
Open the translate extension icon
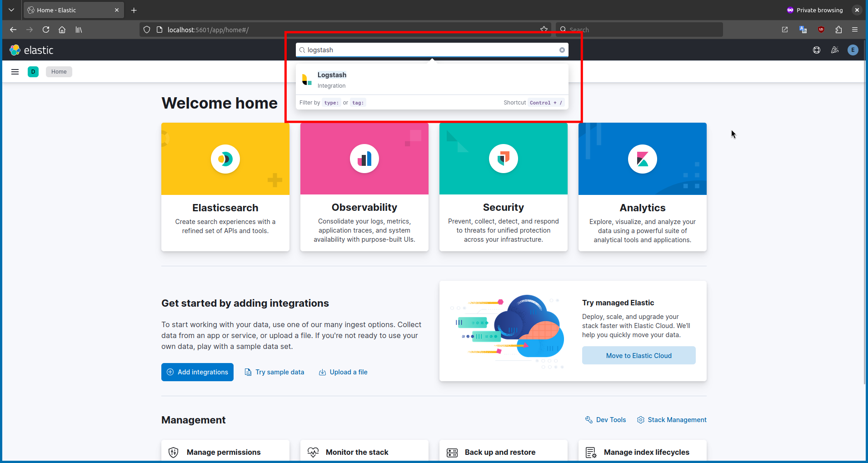pos(803,30)
